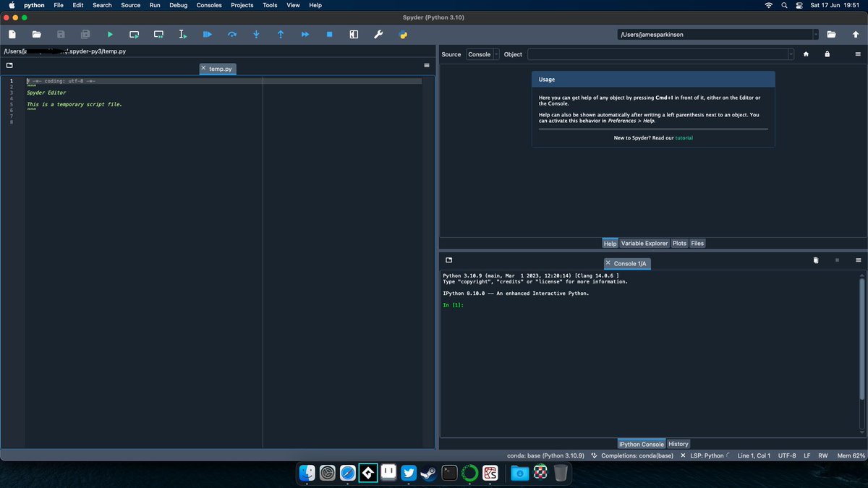Switch to the Variable Explorer tab
Viewport: 868px width, 488px height.
644,244
